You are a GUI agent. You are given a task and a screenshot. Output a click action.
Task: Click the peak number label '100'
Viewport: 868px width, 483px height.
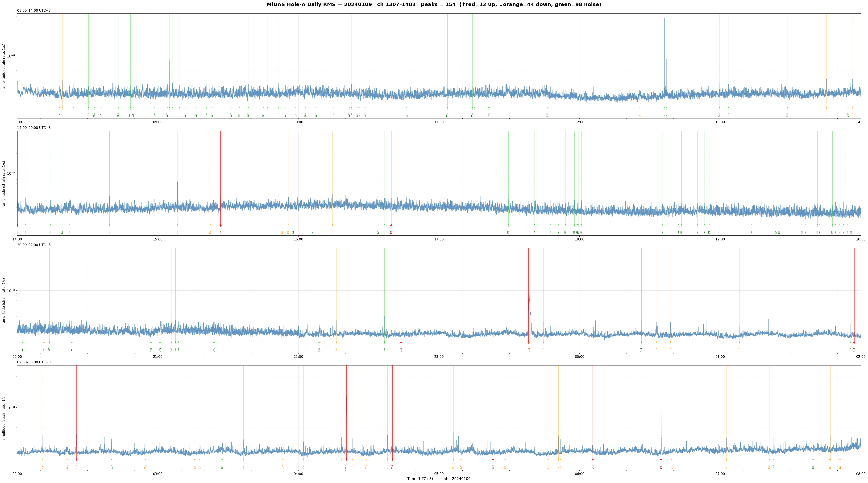pyautogui.click(x=151, y=350)
